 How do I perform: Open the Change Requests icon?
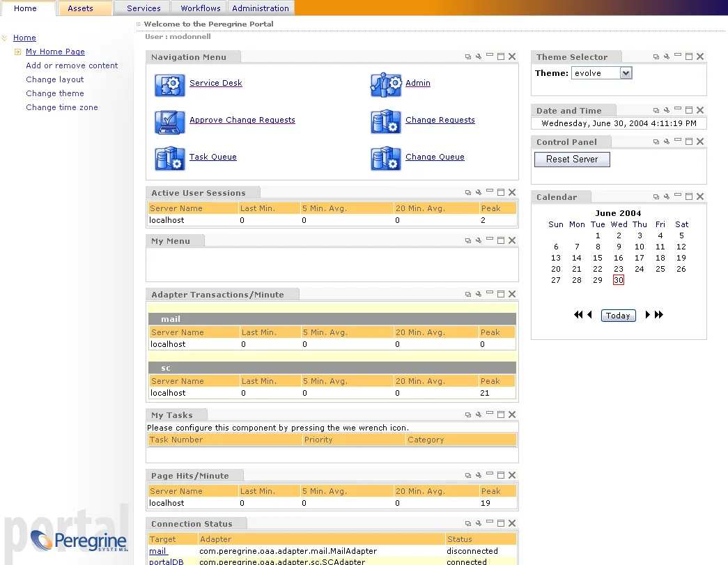[386, 122]
